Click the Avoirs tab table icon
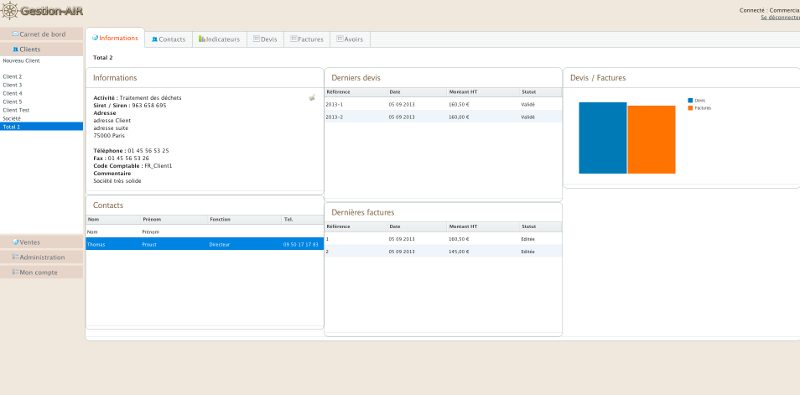This screenshot has width=800, height=395. pyautogui.click(x=340, y=39)
